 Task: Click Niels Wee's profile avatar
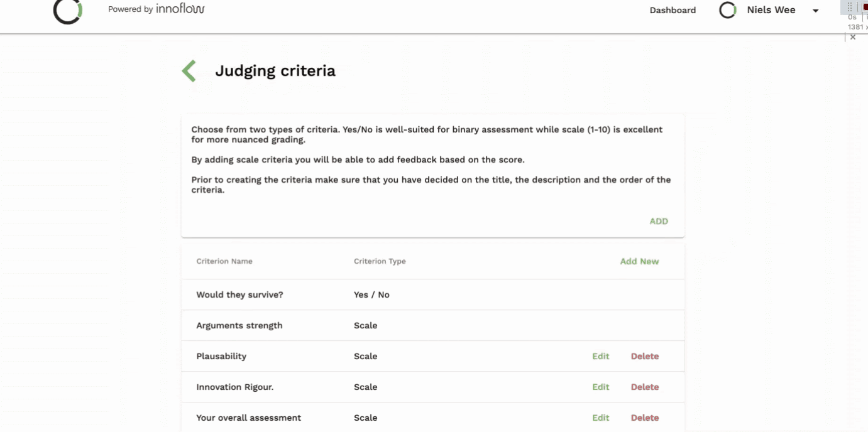pyautogui.click(x=727, y=11)
